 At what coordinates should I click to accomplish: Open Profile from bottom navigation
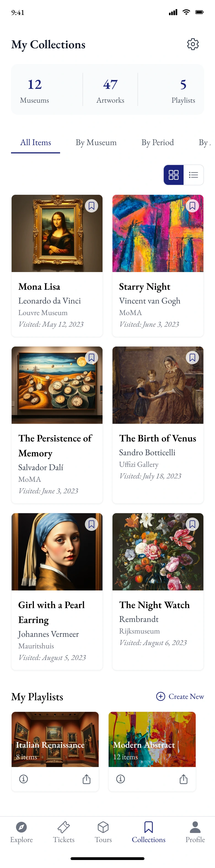point(195,832)
